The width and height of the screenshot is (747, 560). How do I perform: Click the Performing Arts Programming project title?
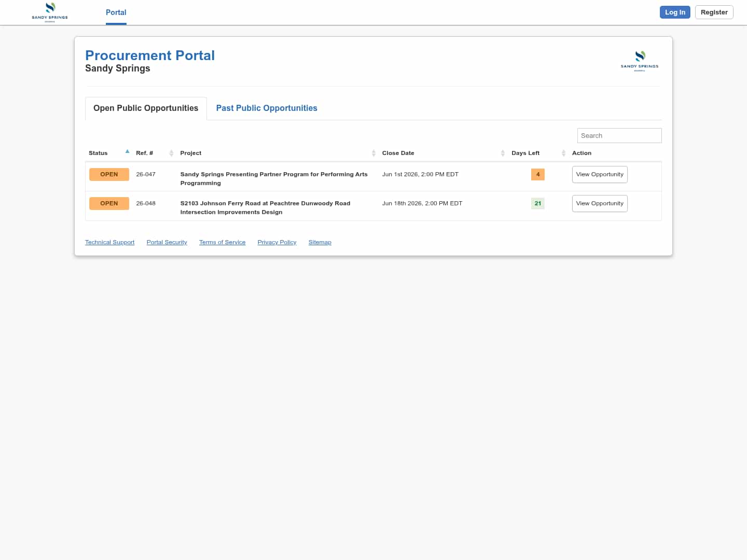coord(274,179)
